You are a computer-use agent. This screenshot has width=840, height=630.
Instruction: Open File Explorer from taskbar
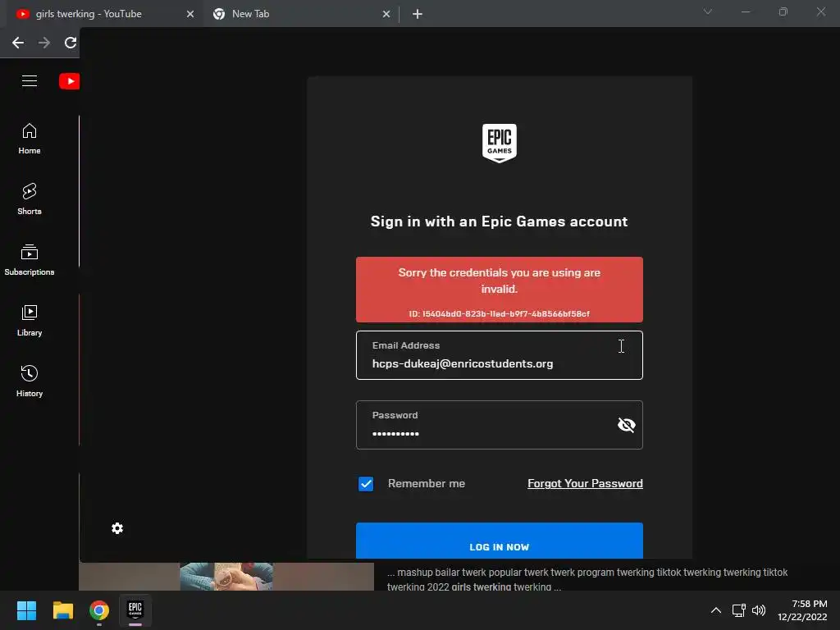click(x=62, y=610)
